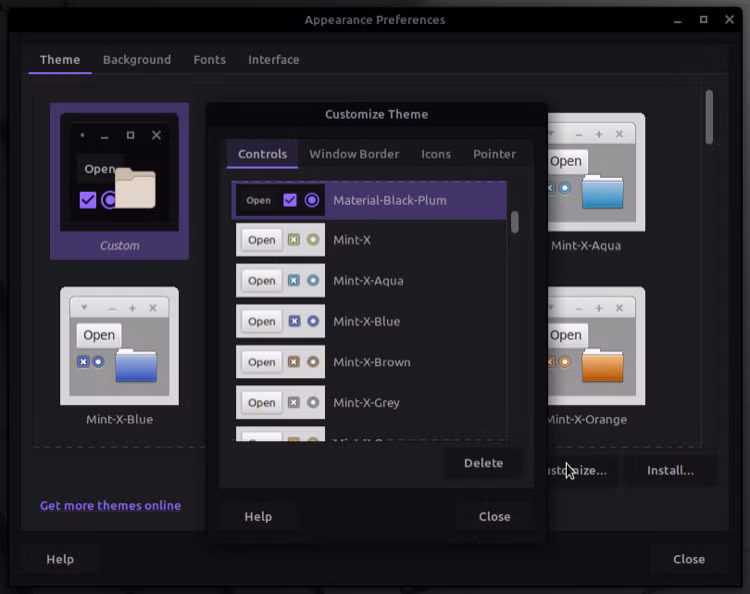Select Mint-X-Brown controls theme
This screenshot has height=594, width=750.
pos(369,362)
